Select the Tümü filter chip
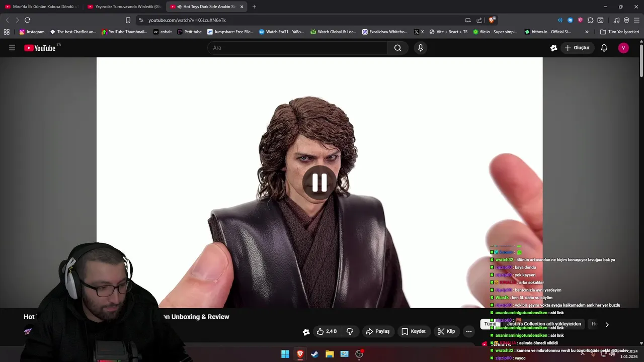 (x=490, y=324)
